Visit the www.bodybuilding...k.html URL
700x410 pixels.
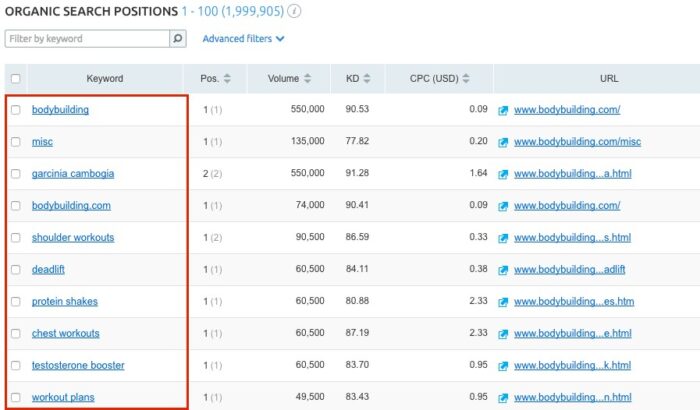point(572,366)
